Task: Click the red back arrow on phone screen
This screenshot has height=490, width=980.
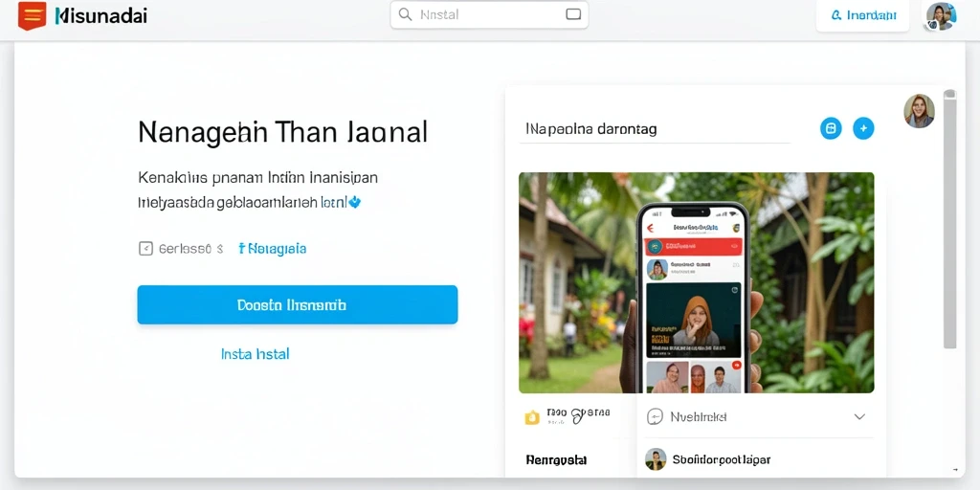Action: 650,228
